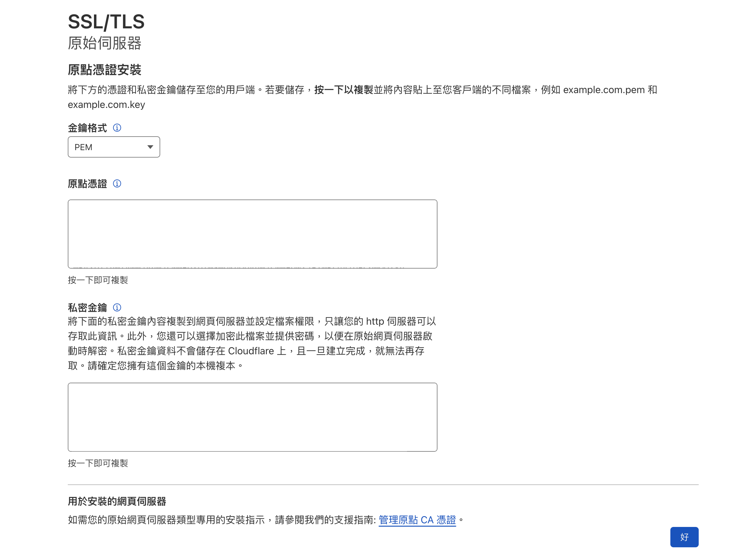The width and height of the screenshot is (756, 555).
Task: Click 按一下即可複製 under the origin certificate box
Action: pyautogui.click(x=98, y=280)
